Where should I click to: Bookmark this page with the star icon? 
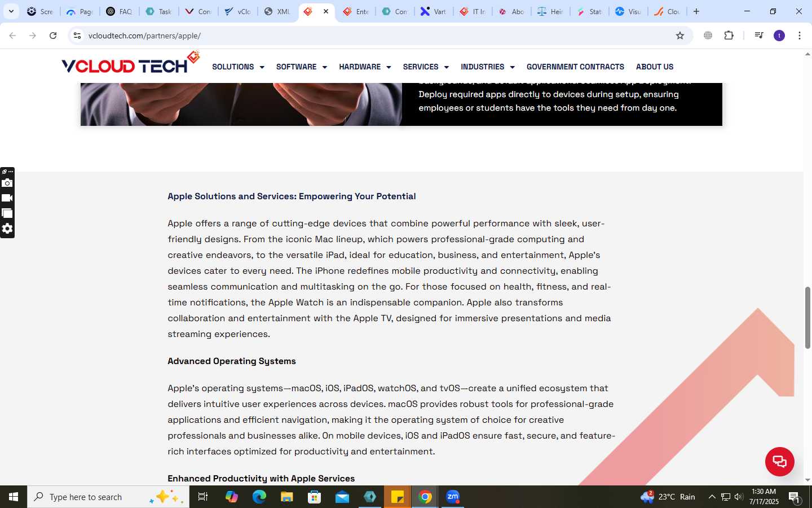[680, 36]
